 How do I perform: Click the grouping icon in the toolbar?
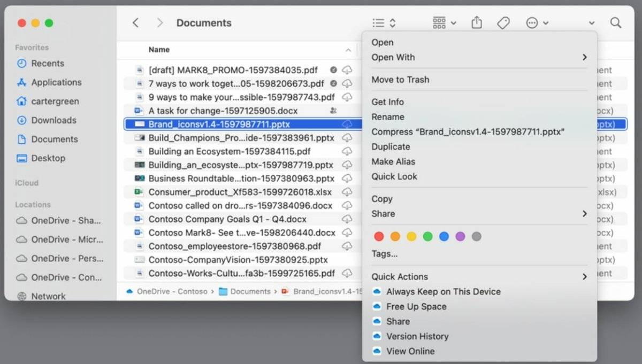[x=440, y=22]
